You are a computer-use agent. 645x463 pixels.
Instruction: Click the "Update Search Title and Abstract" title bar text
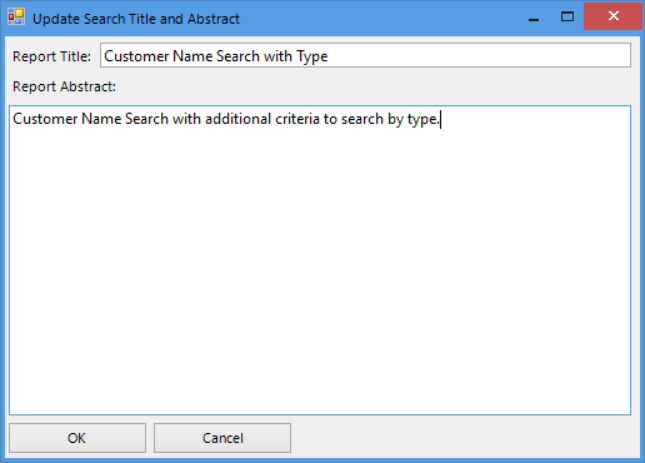pyautogui.click(x=136, y=19)
